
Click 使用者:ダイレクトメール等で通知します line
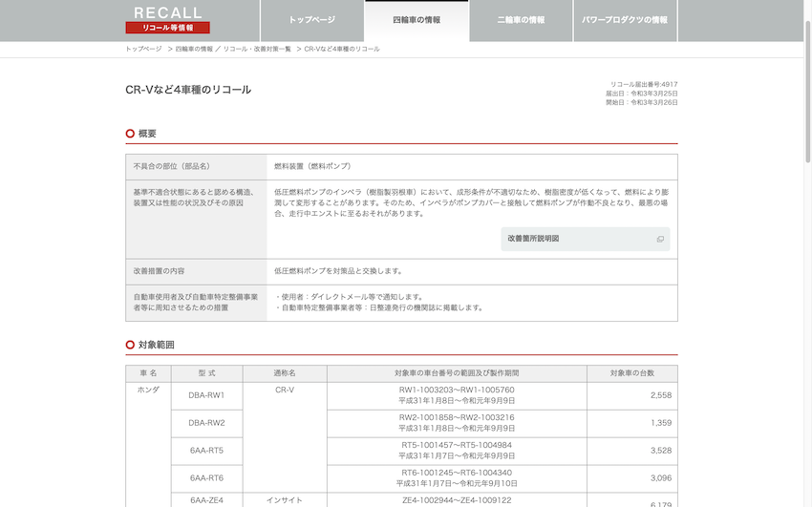(x=350, y=297)
